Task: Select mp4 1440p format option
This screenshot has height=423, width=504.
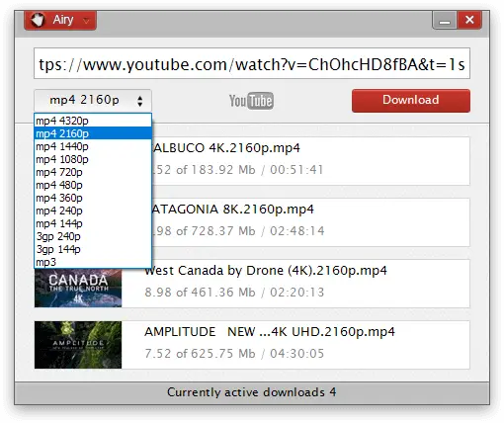Action: tap(93, 146)
